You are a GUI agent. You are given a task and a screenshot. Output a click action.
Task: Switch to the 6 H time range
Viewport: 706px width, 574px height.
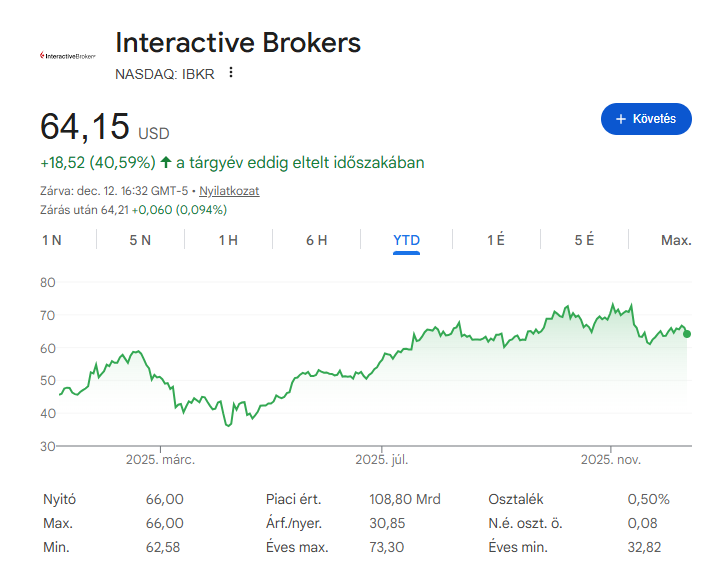(x=316, y=240)
